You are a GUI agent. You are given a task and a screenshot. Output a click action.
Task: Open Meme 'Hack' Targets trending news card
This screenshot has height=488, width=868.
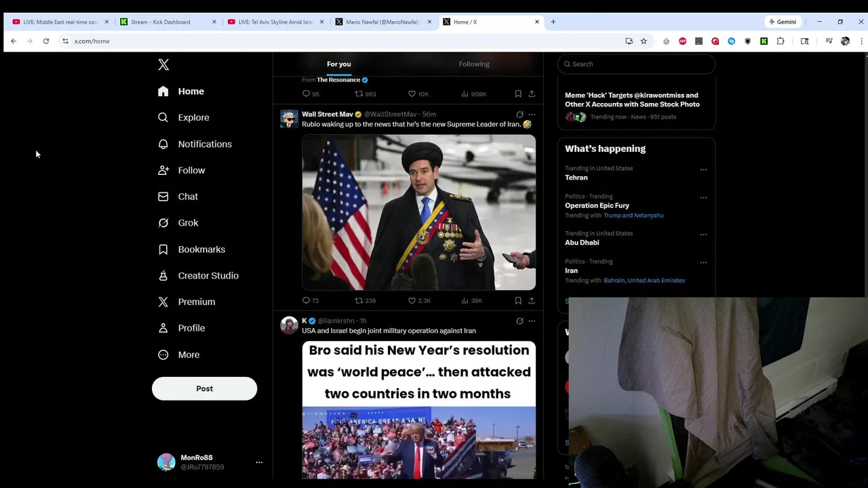636,106
